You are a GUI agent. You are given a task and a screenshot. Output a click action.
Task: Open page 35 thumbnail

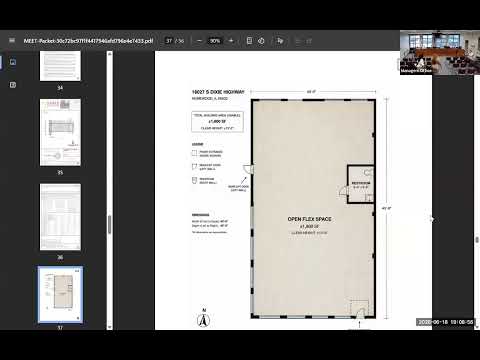point(60,132)
